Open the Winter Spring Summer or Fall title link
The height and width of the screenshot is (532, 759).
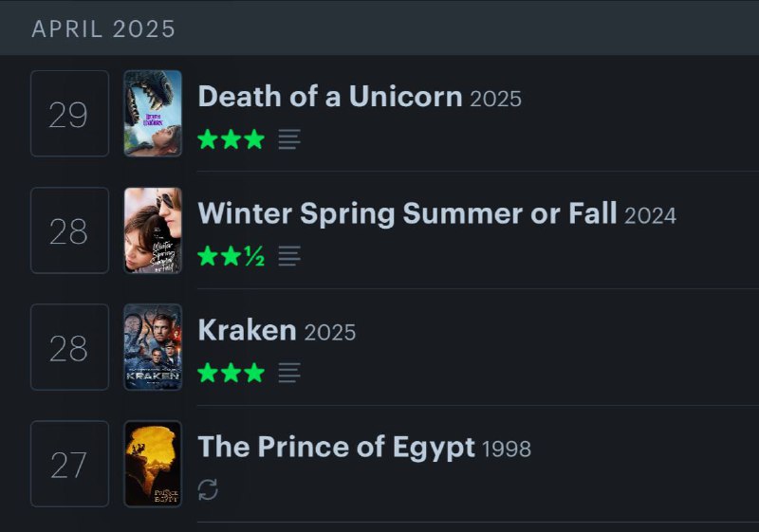408,213
